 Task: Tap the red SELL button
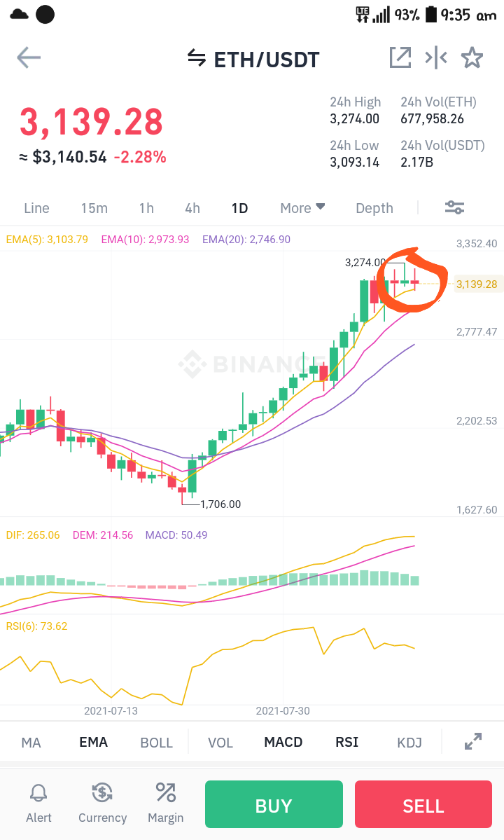pyautogui.click(x=423, y=804)
